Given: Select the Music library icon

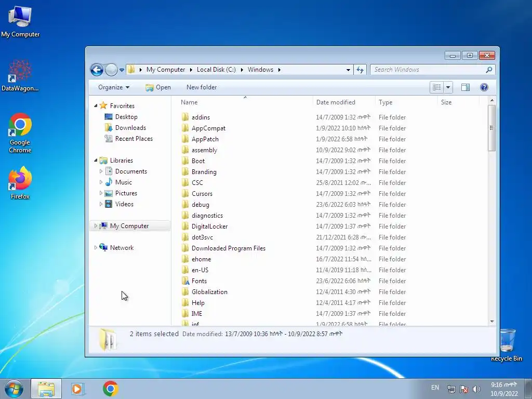Looking at the screenshot, I should (109, 182).
